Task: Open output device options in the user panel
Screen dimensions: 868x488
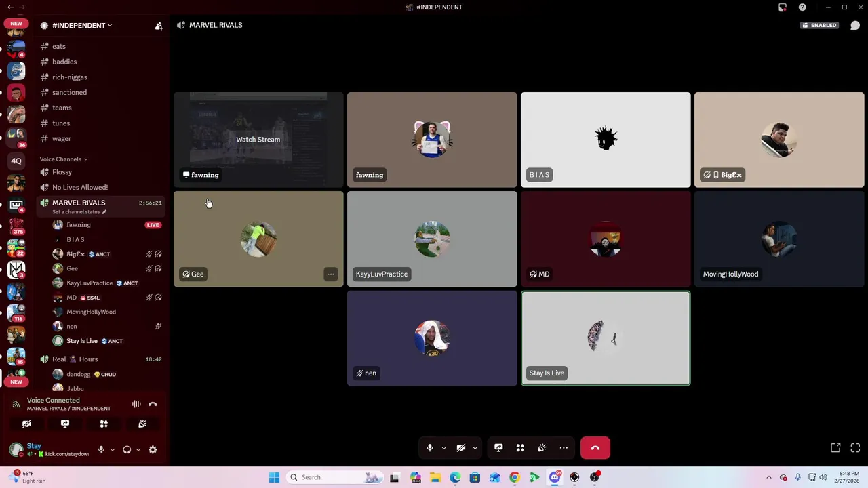Action: point(138,450)
